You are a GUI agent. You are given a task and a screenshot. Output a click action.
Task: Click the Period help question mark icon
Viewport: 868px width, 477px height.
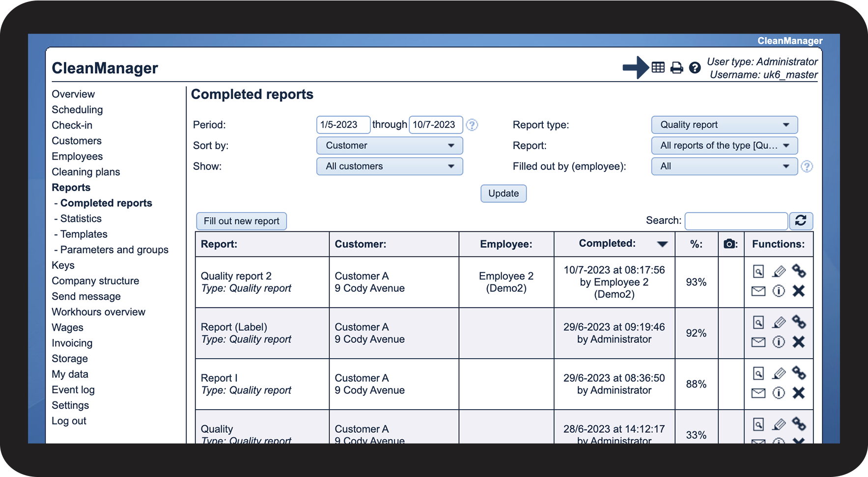point(472,125)
